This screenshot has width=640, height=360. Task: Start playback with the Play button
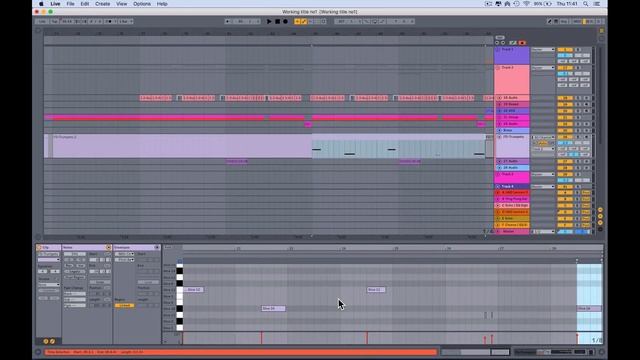pos(269,21)
